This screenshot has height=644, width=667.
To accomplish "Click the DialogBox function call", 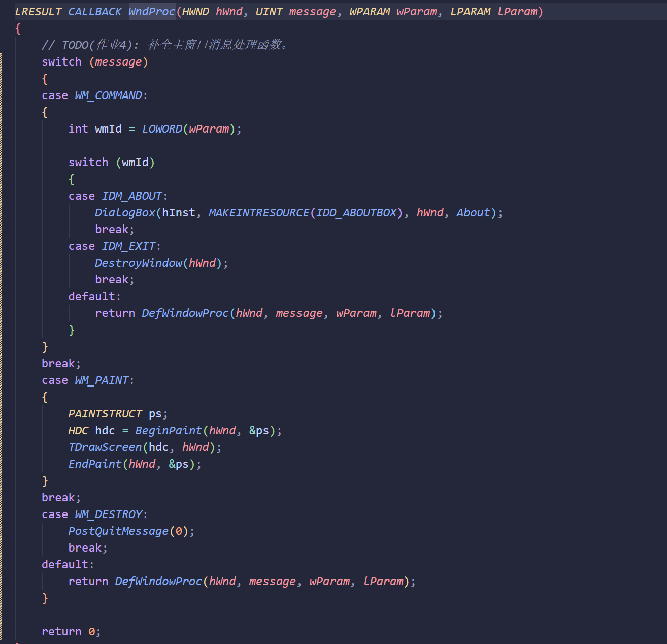I will click(125, 213).
